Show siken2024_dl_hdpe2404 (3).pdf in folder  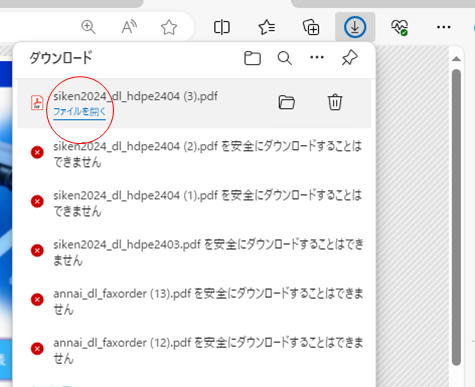(287, 102)
